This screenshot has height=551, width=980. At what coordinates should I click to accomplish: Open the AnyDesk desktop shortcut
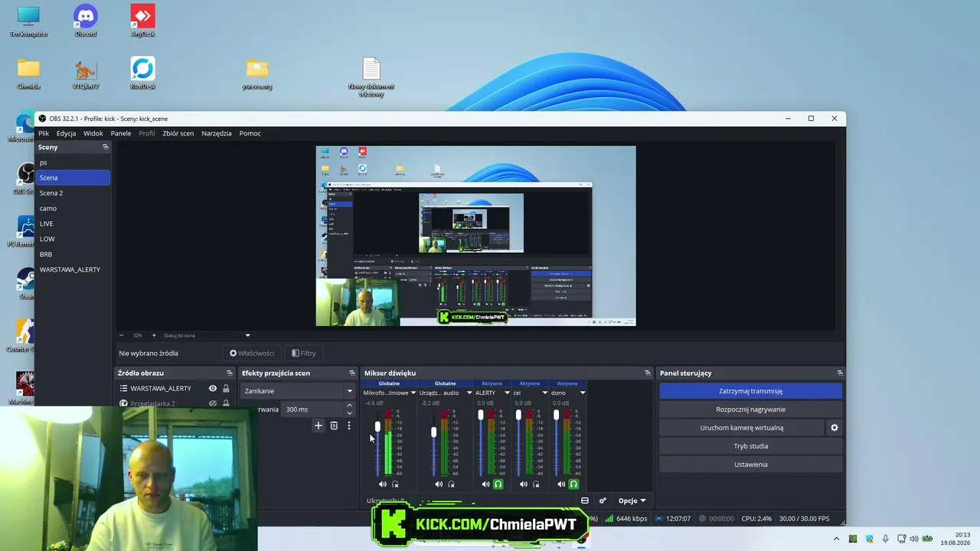(x=142, y=21)
